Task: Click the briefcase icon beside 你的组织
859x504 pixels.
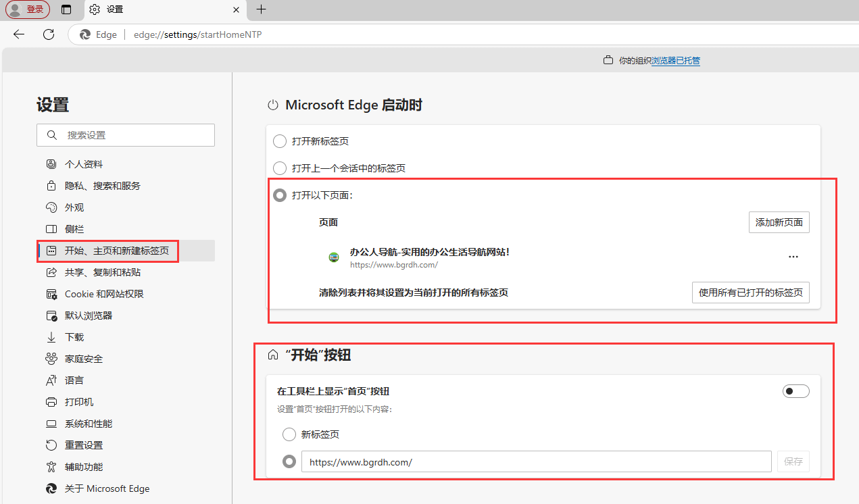Action: (x=608, y=60)
